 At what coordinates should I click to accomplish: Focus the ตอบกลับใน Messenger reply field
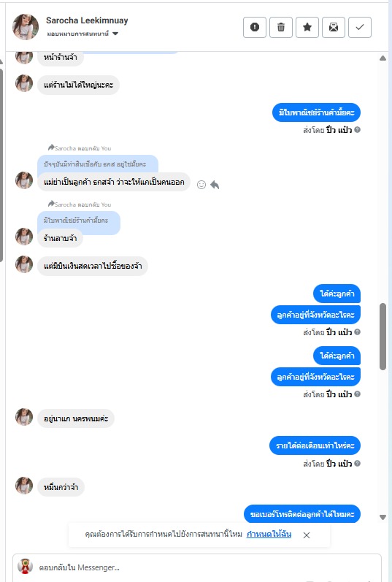[197, 567]
